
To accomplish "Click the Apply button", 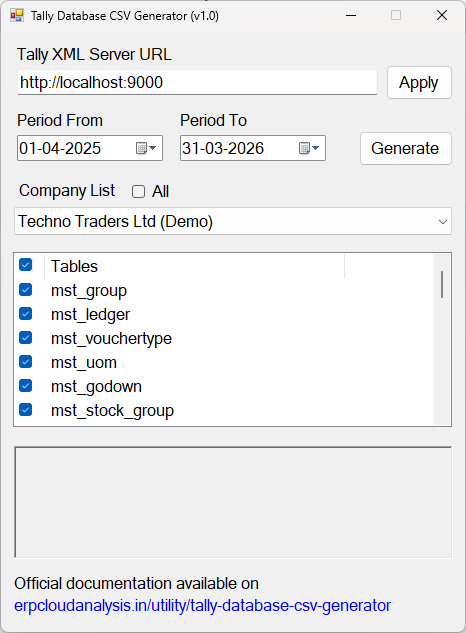I will coord(419,83).
